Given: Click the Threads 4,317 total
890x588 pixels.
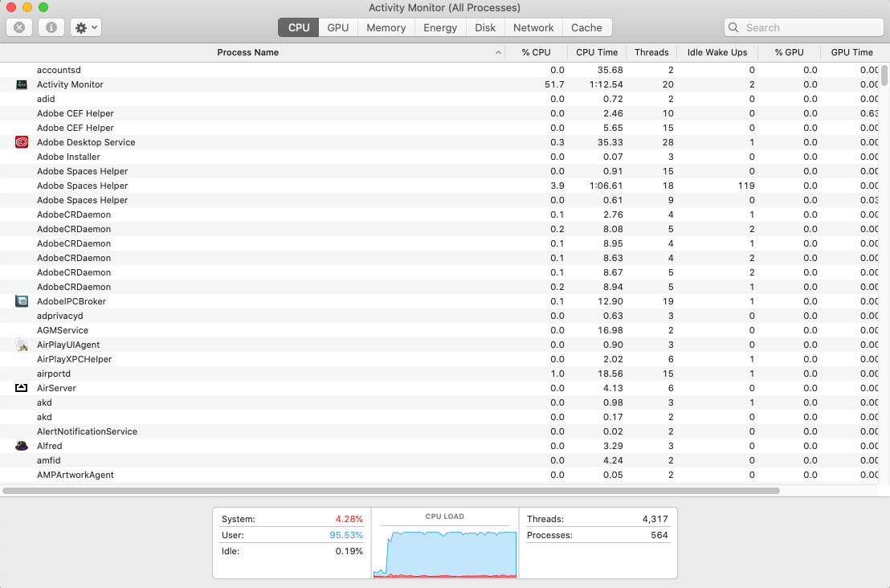Looking at the screenshot, I should [655, 520].
